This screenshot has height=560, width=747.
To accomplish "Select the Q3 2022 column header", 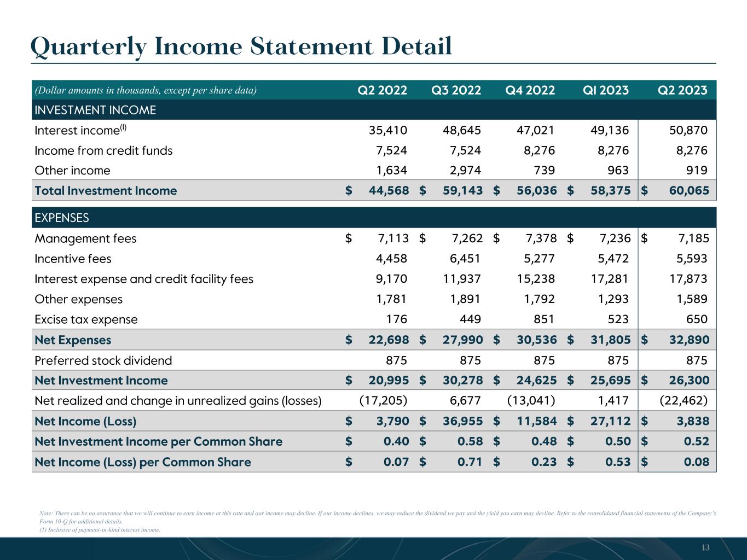I will (x=456, y=90).
